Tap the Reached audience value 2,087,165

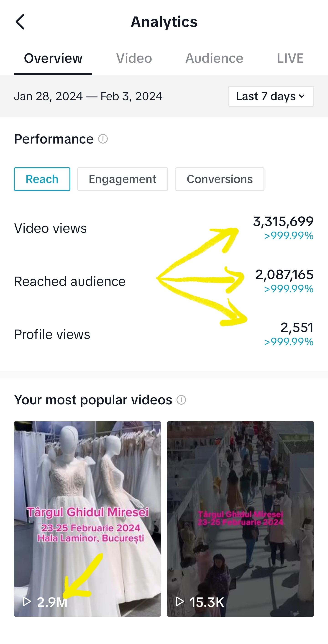pos(284,275)
